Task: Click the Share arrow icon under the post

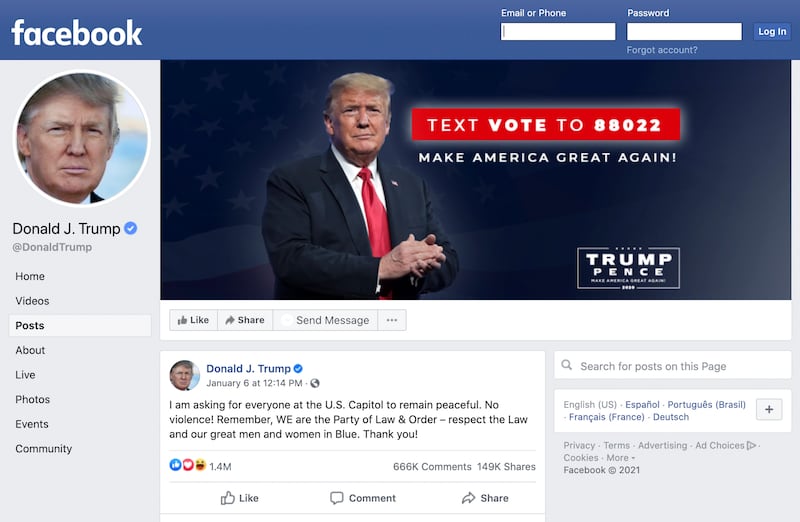Action: point(468,498)
